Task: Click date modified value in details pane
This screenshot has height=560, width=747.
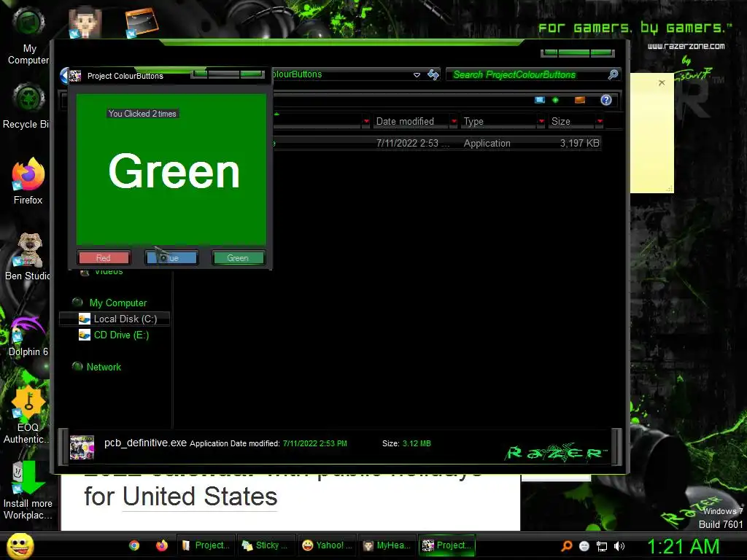Action: [315, 443]
